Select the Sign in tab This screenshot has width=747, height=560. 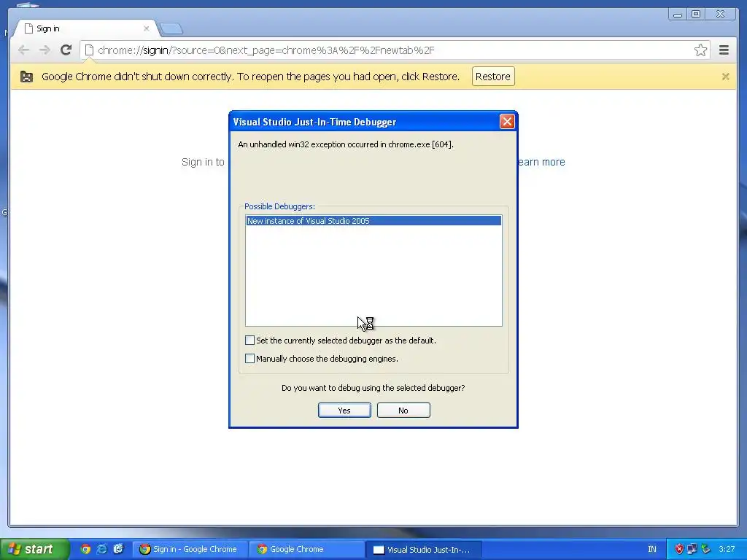tap(86, 28)
